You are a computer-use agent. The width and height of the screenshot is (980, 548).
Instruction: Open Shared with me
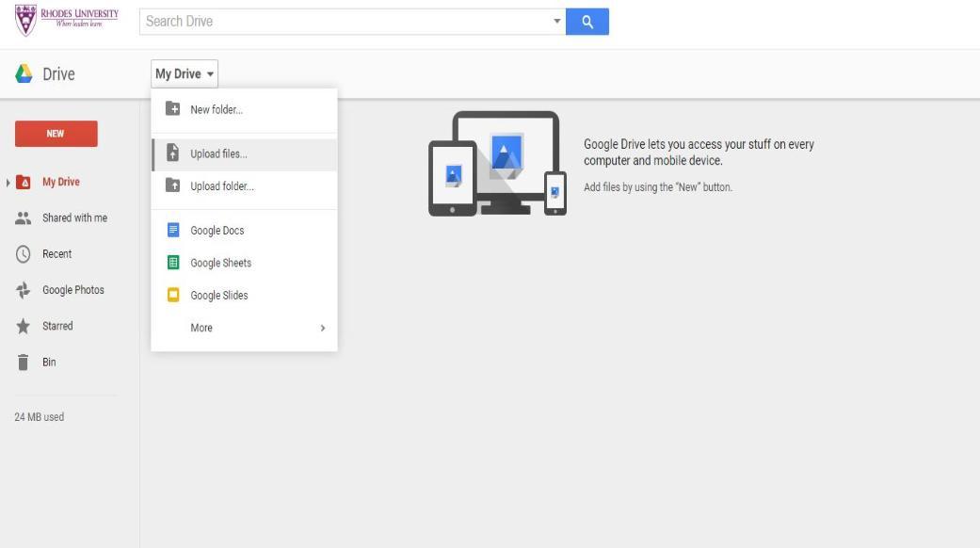click(74, 218)
